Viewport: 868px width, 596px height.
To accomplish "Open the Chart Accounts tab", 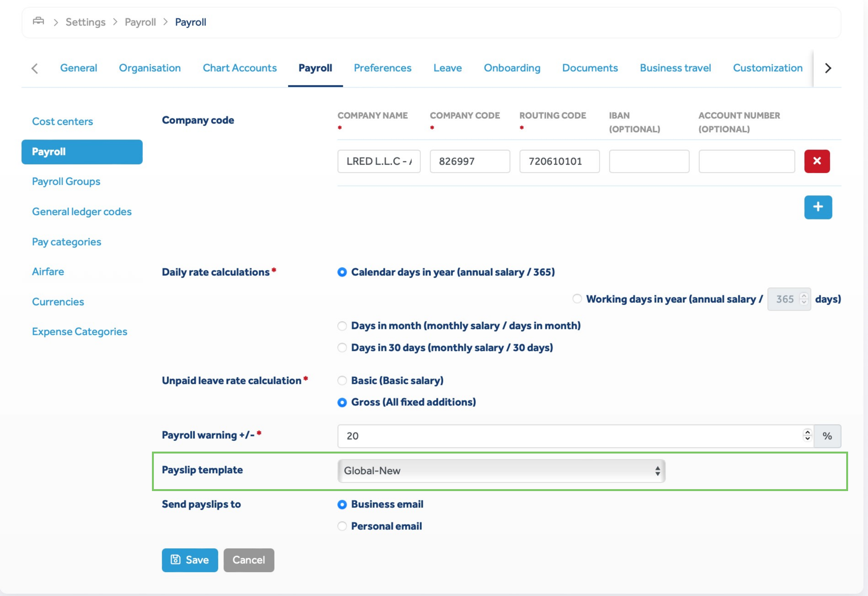I will click(x=240, y=68).
